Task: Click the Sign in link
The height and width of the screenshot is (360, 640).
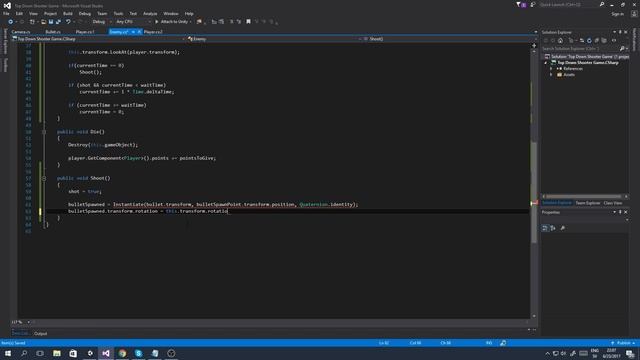Action: (618, 14)
